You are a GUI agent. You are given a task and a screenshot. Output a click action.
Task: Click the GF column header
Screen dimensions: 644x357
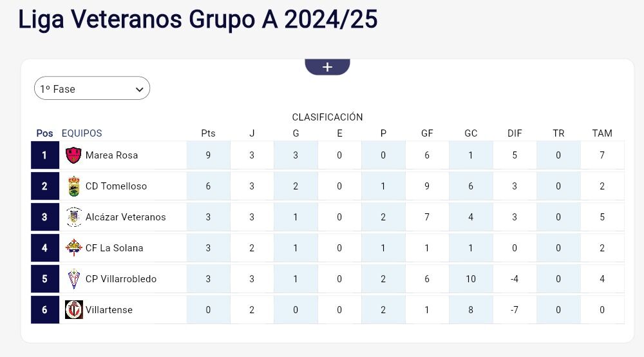(x=427, y=133)
